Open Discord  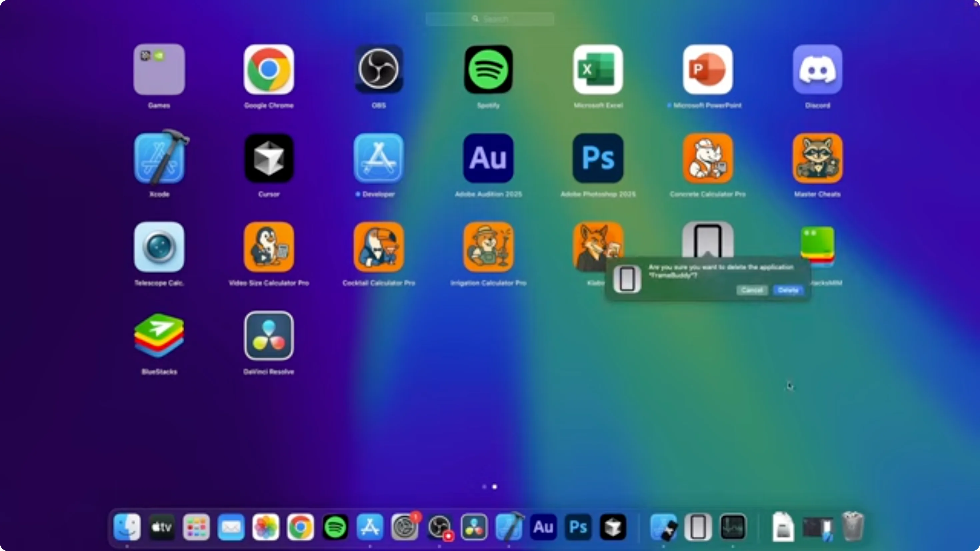pyautogui.click(x=817, y=70)
